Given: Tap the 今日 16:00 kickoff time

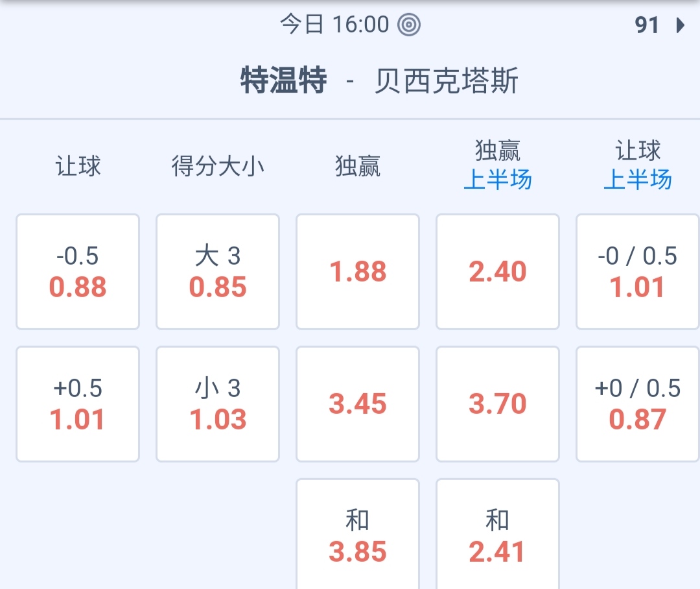Looking at the screenshot, I should [x=334, y=25].
